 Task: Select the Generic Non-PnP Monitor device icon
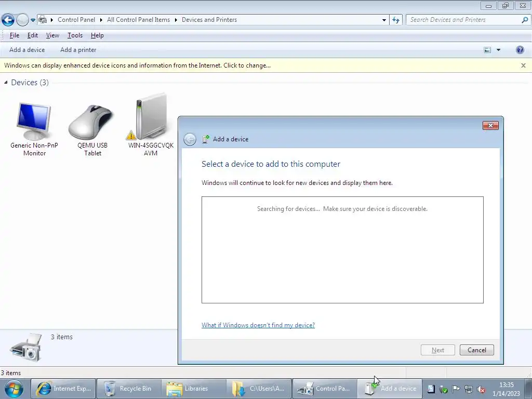pos(34,122)
